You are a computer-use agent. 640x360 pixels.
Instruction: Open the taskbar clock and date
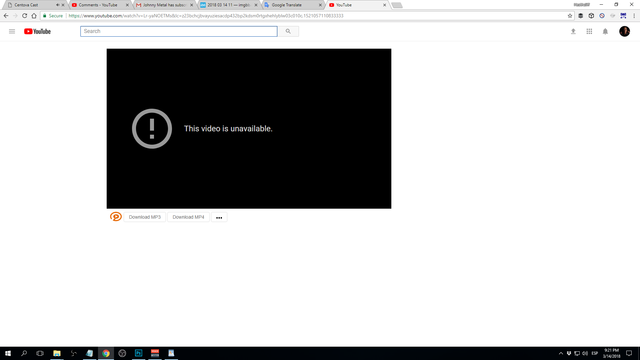point(611,353)
